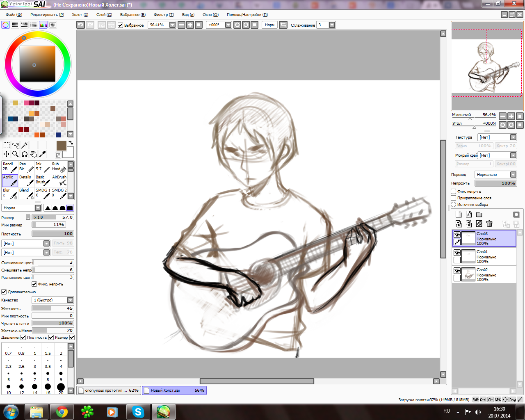Screen dimensions: 525x420
Task: Flip the canvas view horizontally icon
Action: (283, 25)
